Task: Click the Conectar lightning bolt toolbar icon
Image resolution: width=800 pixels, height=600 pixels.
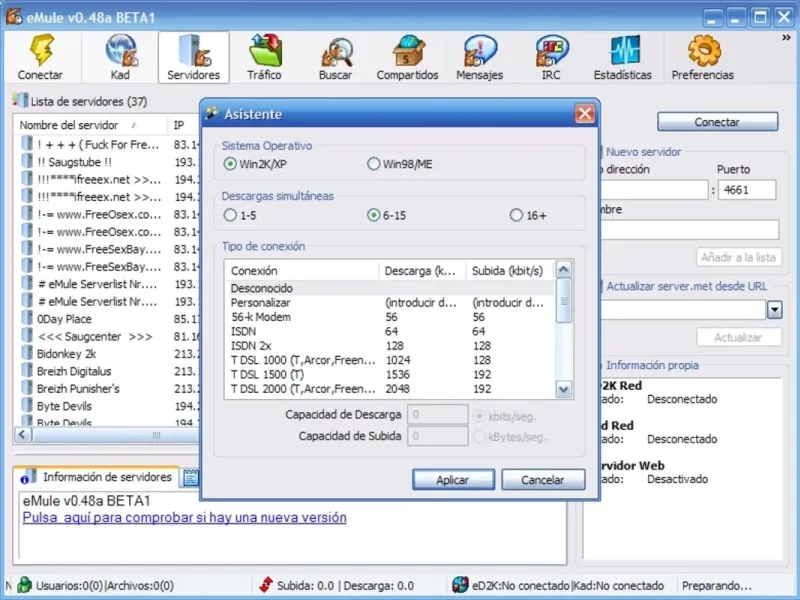Action: coord(41,50)
